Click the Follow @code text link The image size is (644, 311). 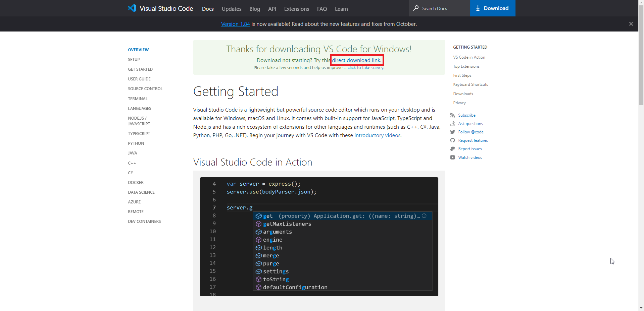click(471, 132)
